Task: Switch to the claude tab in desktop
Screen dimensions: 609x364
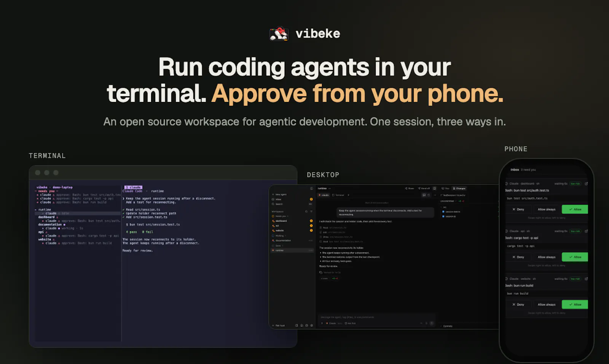Action: coord(324,195)
